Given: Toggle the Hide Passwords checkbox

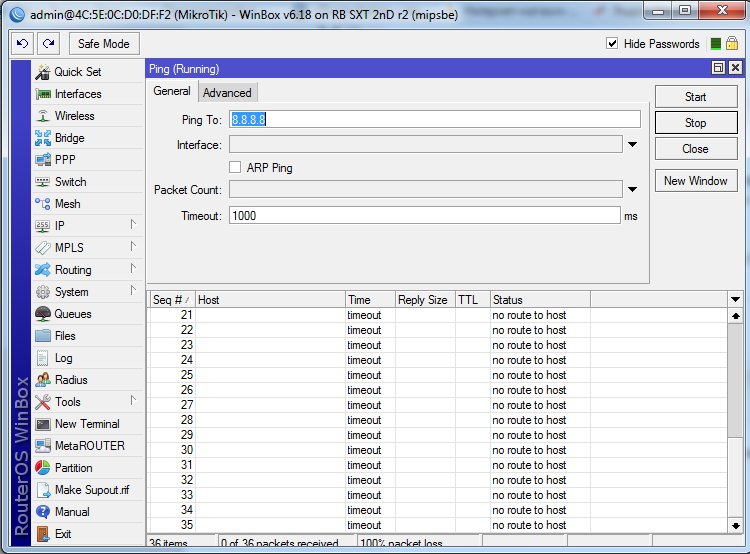Looking at the screenshot, I should 612,44.
